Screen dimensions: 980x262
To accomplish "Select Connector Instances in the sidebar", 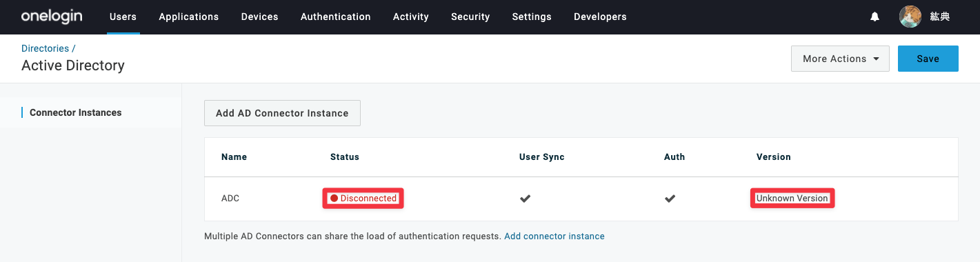I will tap(76, 112).
